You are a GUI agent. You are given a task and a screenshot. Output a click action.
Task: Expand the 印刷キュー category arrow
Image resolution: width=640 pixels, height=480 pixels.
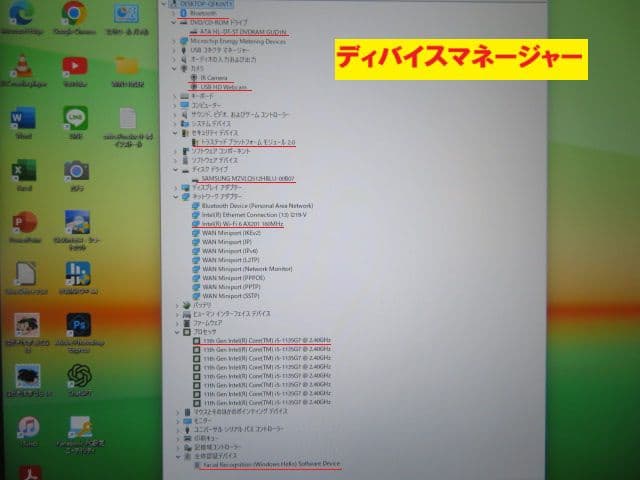click(x=178, y=438)
